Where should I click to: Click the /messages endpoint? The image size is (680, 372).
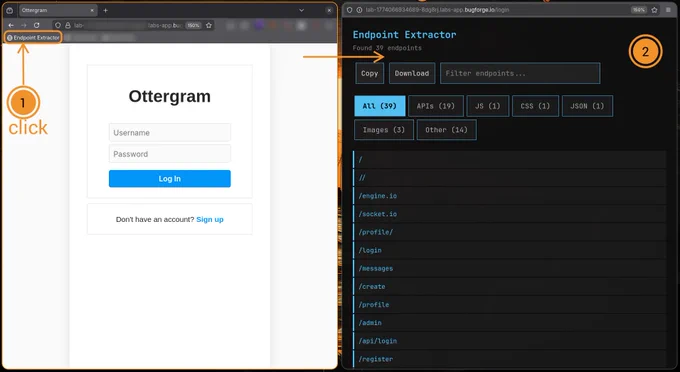coord(510,268)
